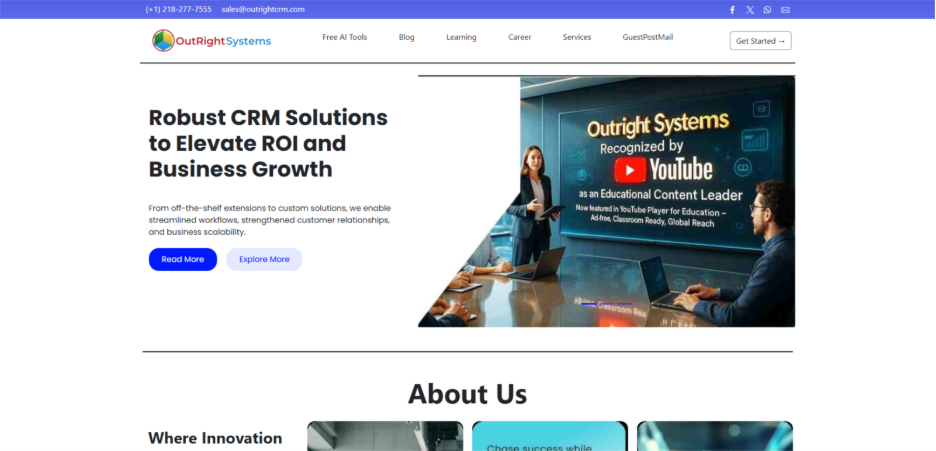
Task: Click the OutRight Systems logo
Action: click(x=212, y=40)
